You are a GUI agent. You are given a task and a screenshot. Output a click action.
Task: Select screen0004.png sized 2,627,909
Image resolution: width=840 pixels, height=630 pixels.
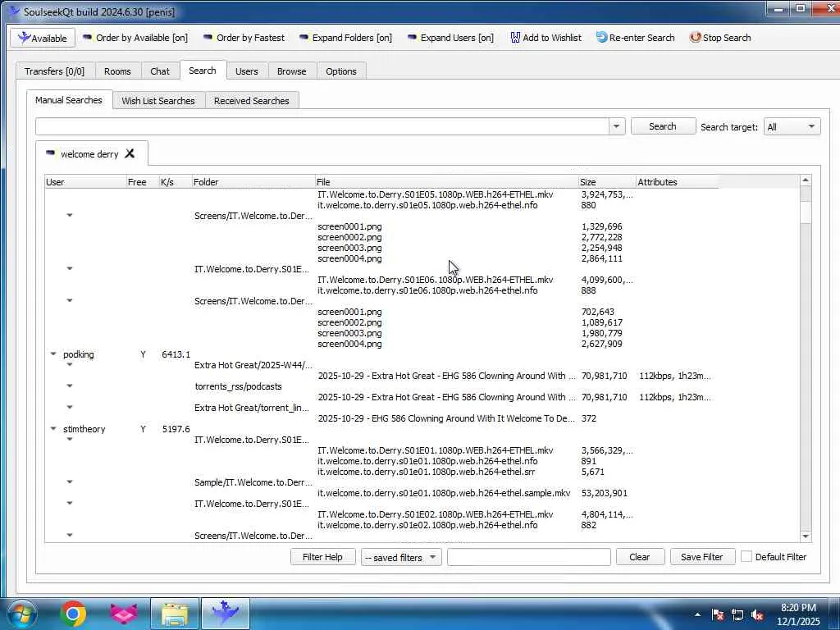(x=349, y=344)
